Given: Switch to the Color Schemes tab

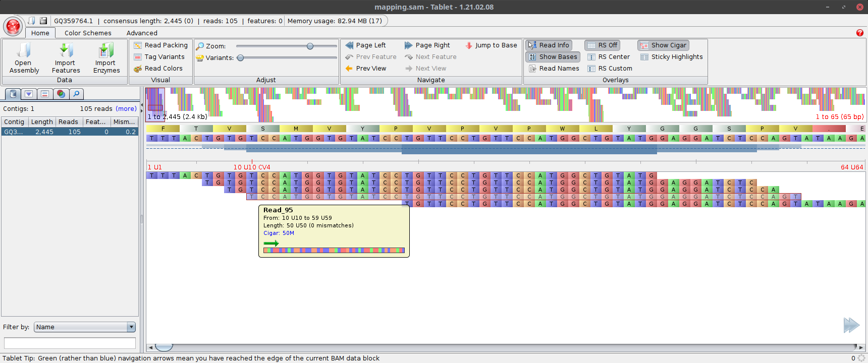Looking at the screenshot, I should tap(88, 33).
